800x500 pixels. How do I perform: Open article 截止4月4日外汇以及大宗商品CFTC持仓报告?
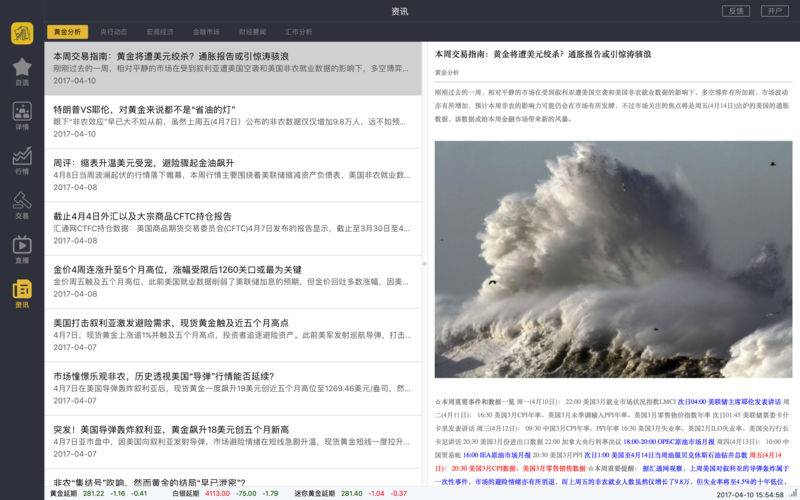(x=233, y=229)
